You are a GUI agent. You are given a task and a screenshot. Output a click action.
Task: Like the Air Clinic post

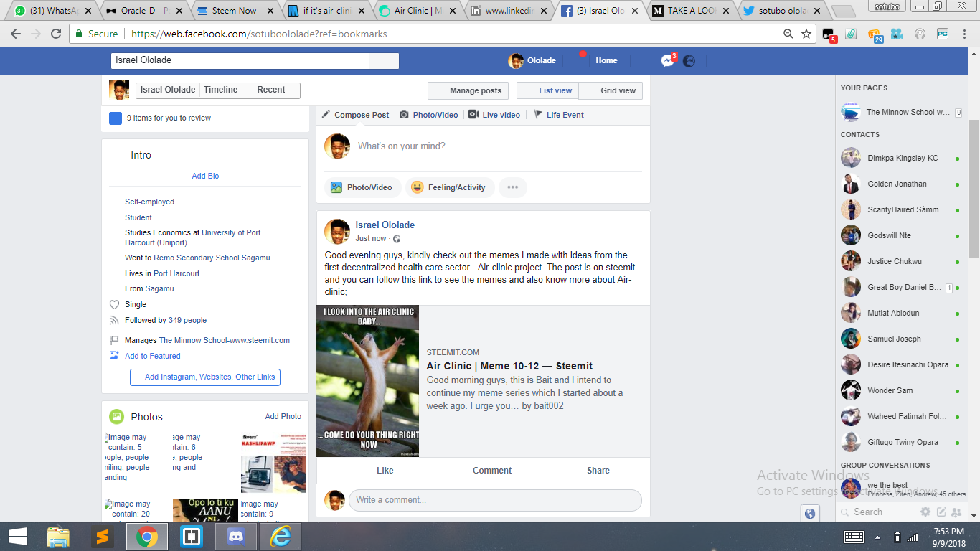385,471
